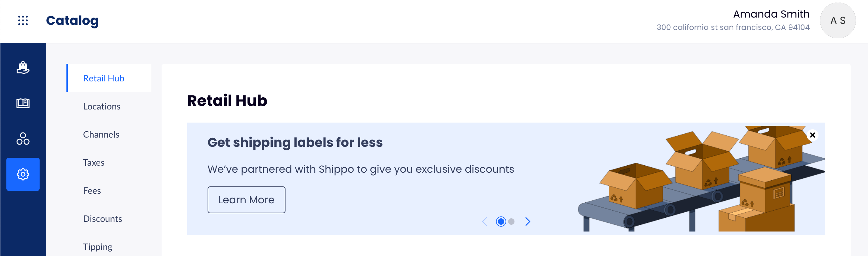This screenshot has height=256, width=868.
Task: Select the second carousel indicator dot
Action: pos(511,221)
